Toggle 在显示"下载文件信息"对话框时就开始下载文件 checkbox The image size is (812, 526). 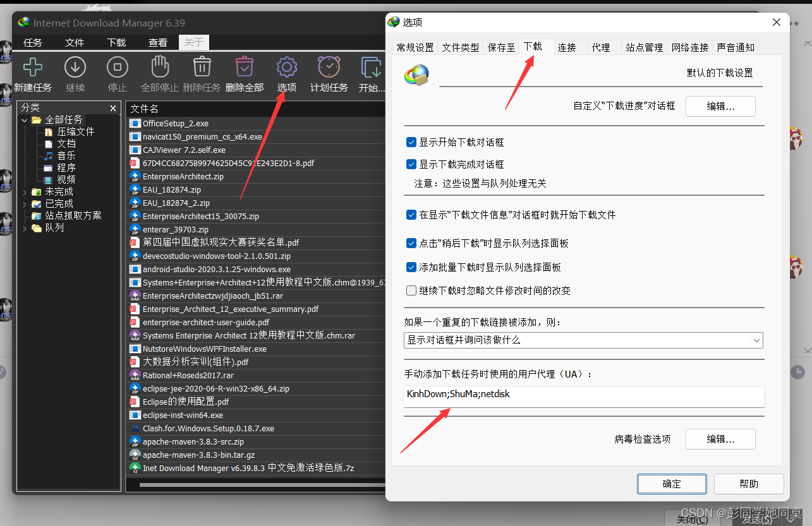[x=411, y=215]
